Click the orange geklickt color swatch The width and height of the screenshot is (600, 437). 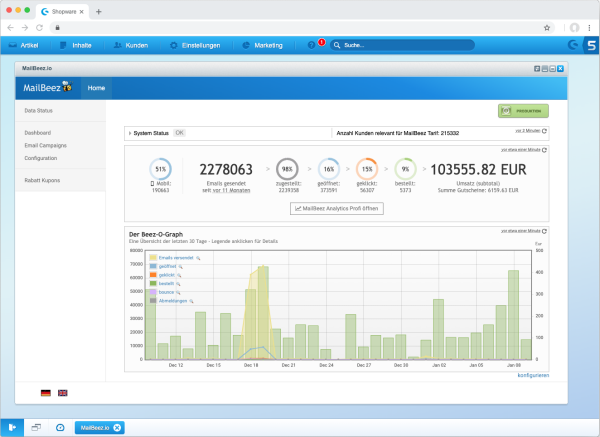[x=153, y=275]
